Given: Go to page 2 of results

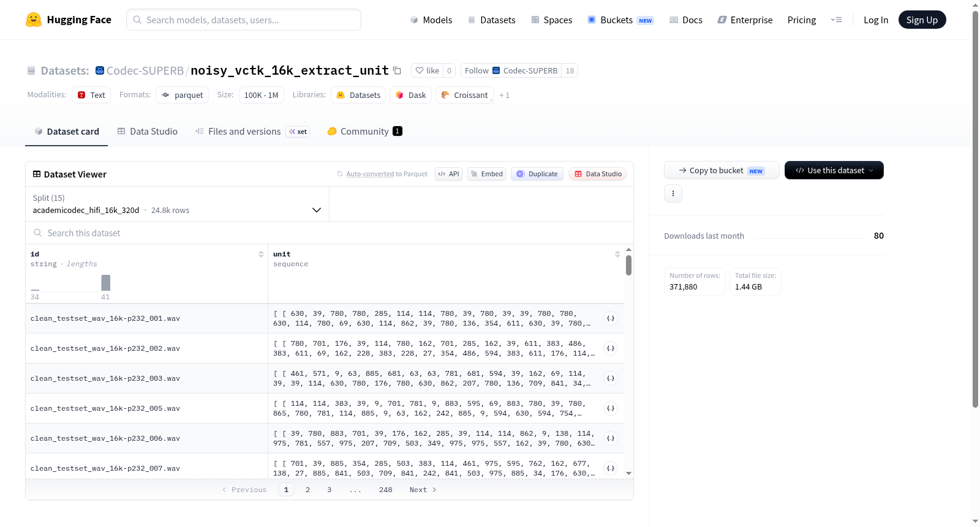Looking at the screenshot, I should (307, 490).
